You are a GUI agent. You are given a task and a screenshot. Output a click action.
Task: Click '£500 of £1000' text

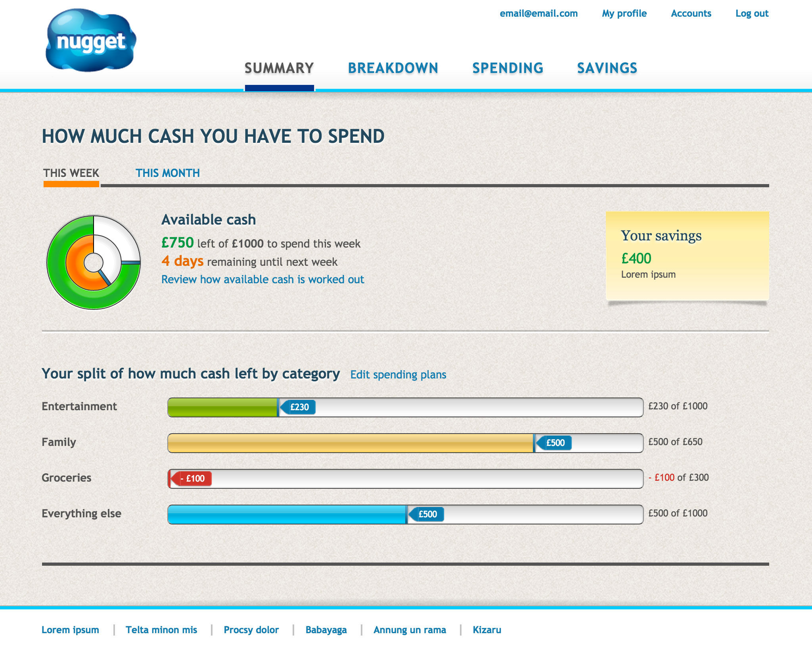(x=678, y=513)
